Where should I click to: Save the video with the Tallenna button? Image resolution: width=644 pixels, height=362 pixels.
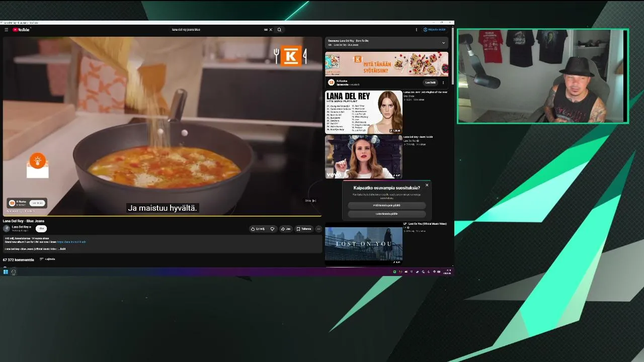coord(304,229)
